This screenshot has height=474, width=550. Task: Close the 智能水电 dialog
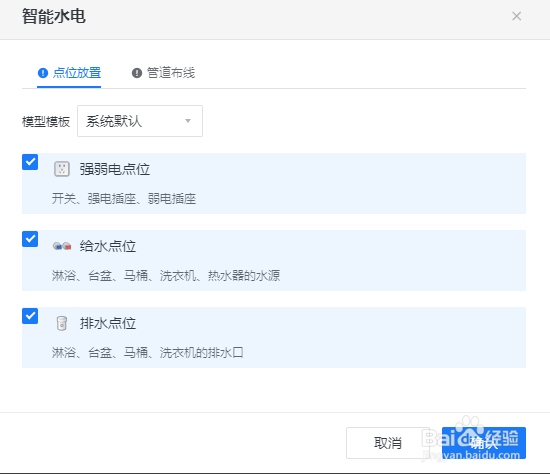point(516,16)
